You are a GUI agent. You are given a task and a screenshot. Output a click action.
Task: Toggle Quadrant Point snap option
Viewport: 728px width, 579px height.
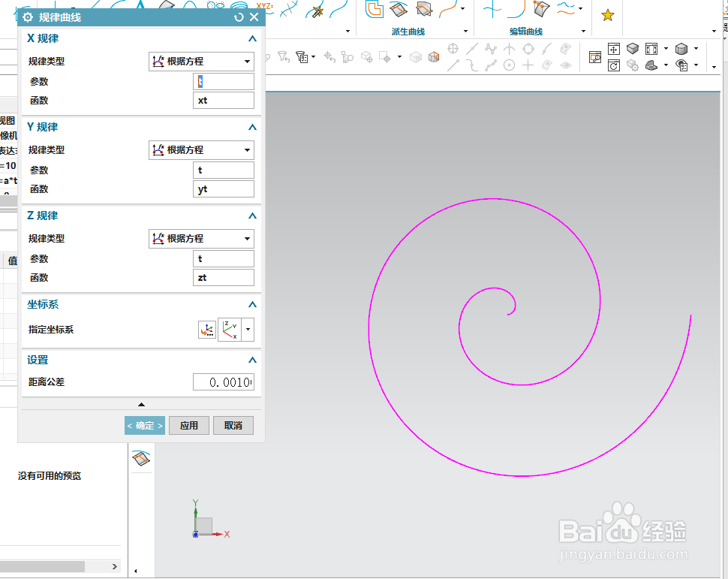click(x=528, y=48)
